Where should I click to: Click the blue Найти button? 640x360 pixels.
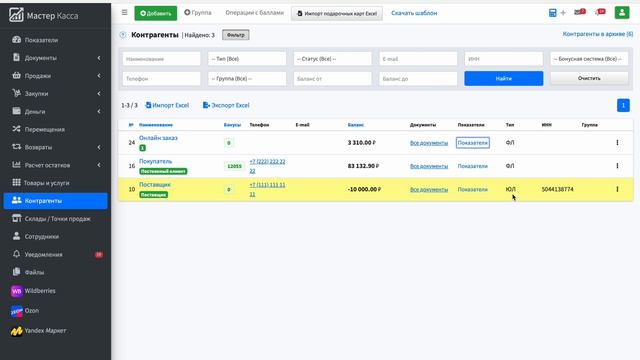pyautogui.click(x=504, y=78)
